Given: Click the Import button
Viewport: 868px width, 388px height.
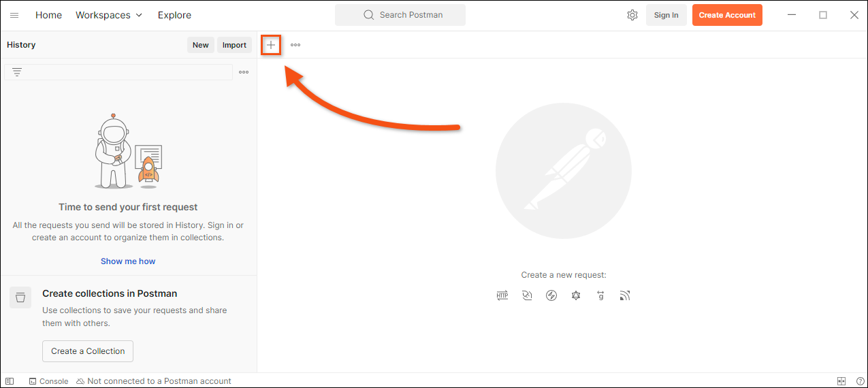Looking at the screenshot, I should click(x=234, y=45).
